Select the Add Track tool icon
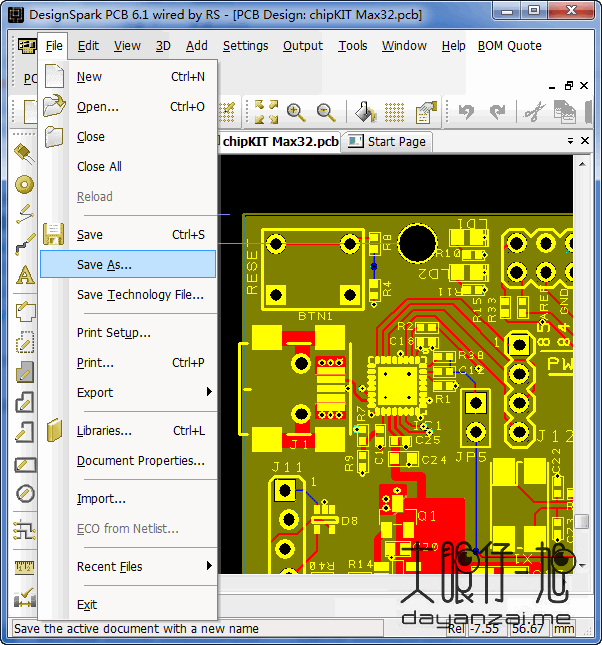 point(25,244)
